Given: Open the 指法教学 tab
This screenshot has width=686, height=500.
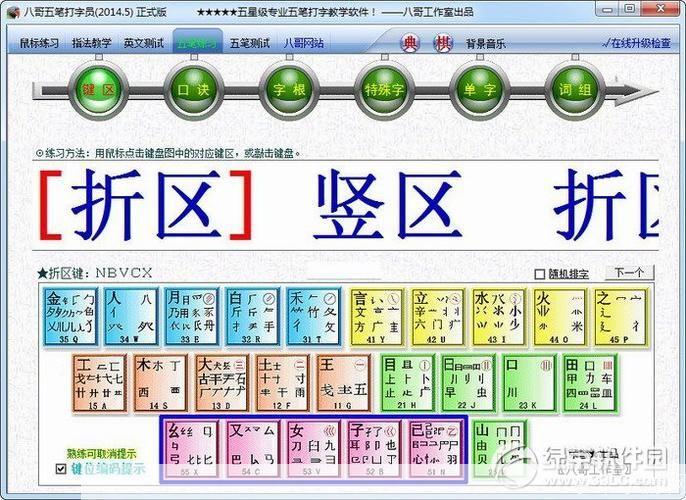Looking at the screenshot, I should 94,44.
